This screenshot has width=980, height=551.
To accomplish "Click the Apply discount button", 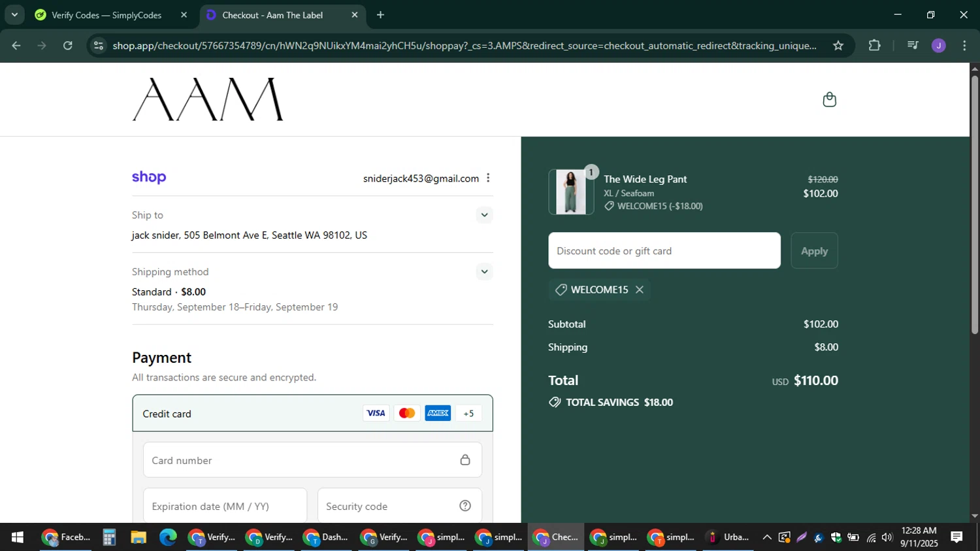I will 814,251.
